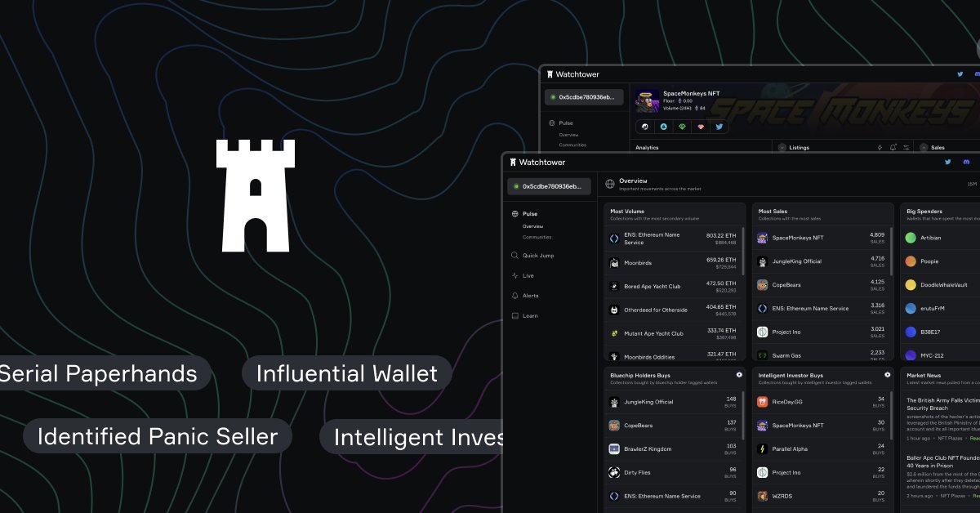Image resolution: width=980 pixels, height=513 pixels.
Task: Click green eye LooksRare icon under SpaceMonkeys
Action: coord(682,127)
